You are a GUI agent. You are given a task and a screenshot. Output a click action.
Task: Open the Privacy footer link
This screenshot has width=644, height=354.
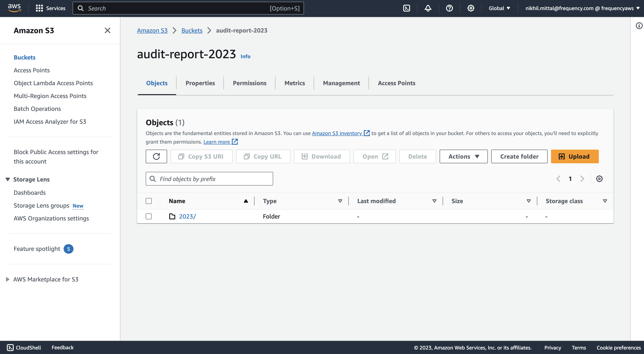pyautogui.click(x=553, y=348)
